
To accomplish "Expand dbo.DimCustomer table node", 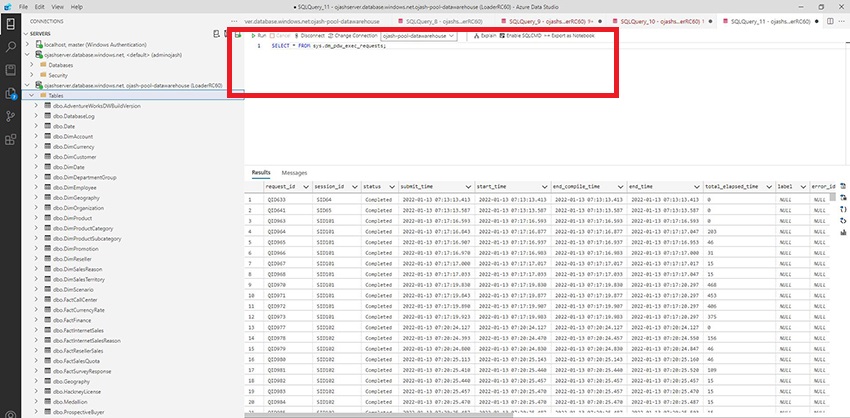I will tap(36, 157).
